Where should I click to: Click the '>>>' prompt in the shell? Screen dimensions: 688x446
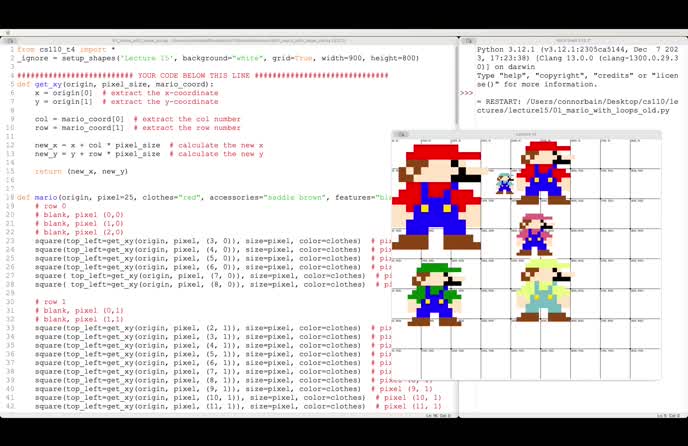coord(466,93)
